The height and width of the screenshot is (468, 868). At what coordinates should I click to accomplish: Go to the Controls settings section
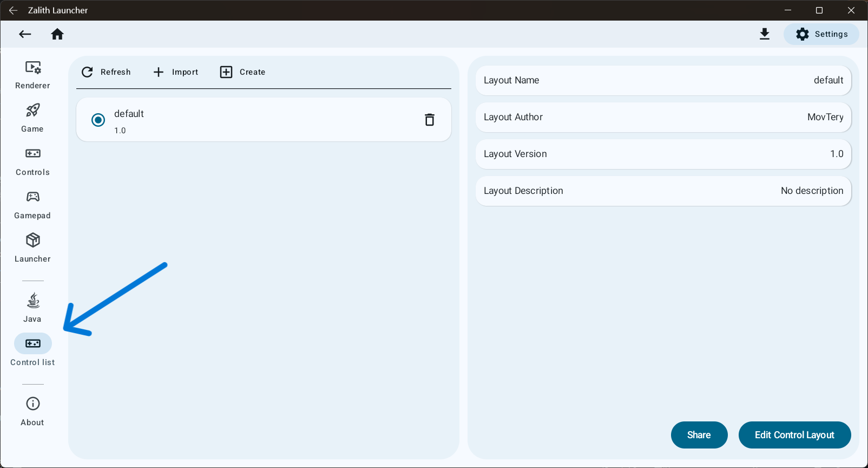[x=32, y=161]
